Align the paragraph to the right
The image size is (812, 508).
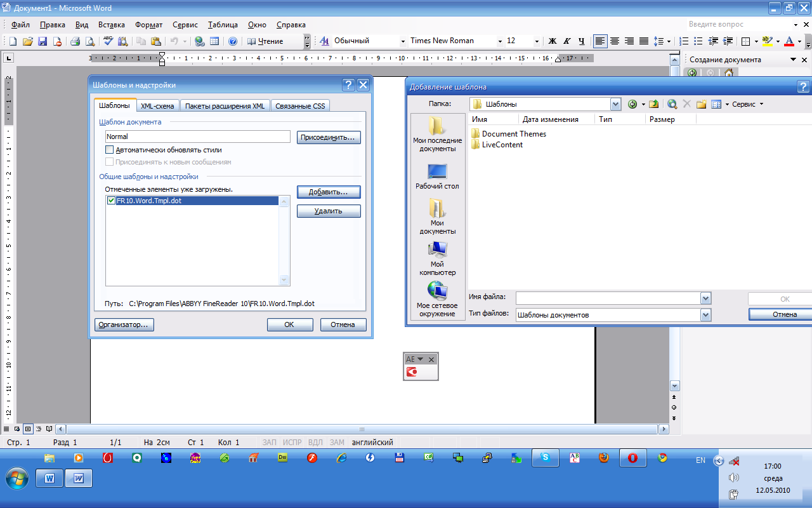pos(629,41)
